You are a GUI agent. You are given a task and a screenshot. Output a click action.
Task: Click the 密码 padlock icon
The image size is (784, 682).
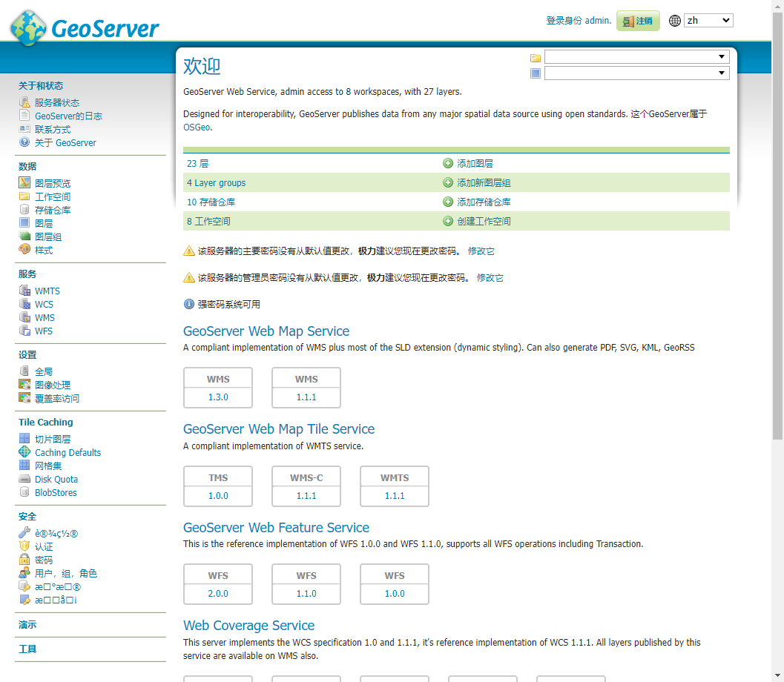[24, 560]
